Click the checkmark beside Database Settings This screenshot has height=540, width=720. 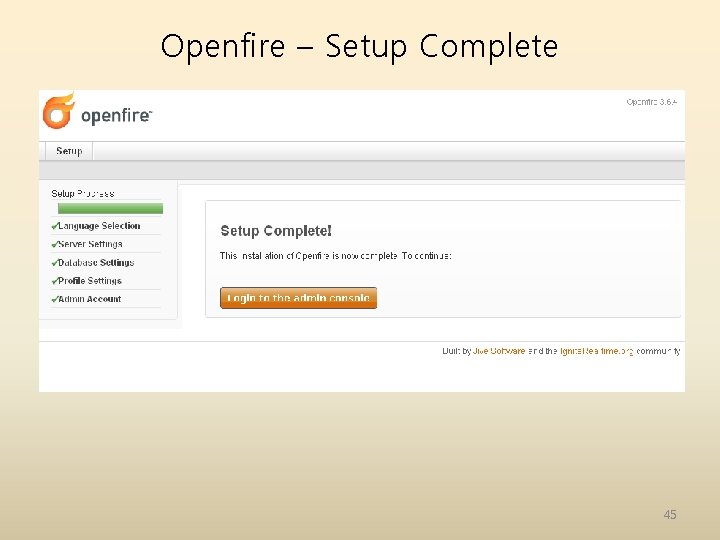(55, 263)
